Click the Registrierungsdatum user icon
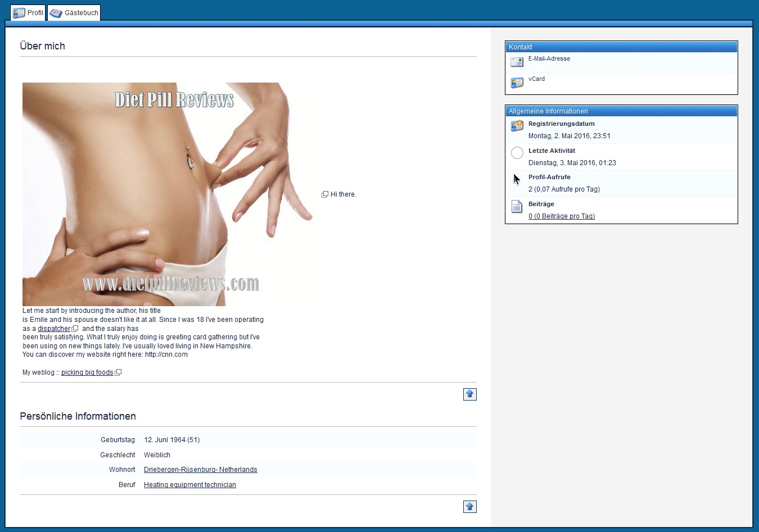 [517, 126]
